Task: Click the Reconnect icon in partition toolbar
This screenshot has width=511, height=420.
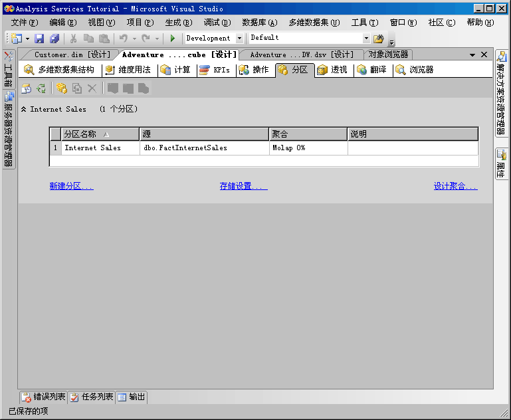Action: tap(41, 88)
